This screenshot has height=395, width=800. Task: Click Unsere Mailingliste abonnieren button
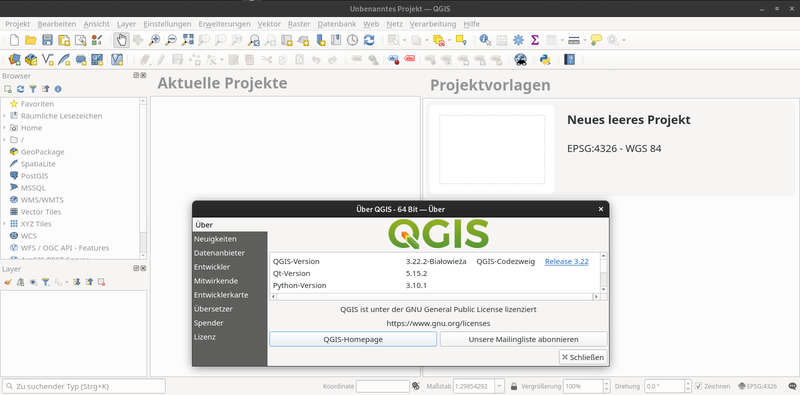tap(523, 339)
